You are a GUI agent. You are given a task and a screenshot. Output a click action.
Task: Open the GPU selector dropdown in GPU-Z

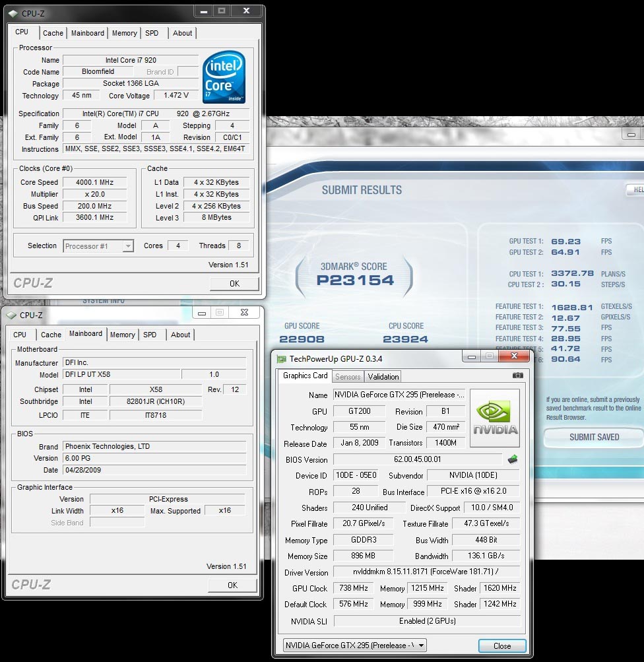click(354, 645)
